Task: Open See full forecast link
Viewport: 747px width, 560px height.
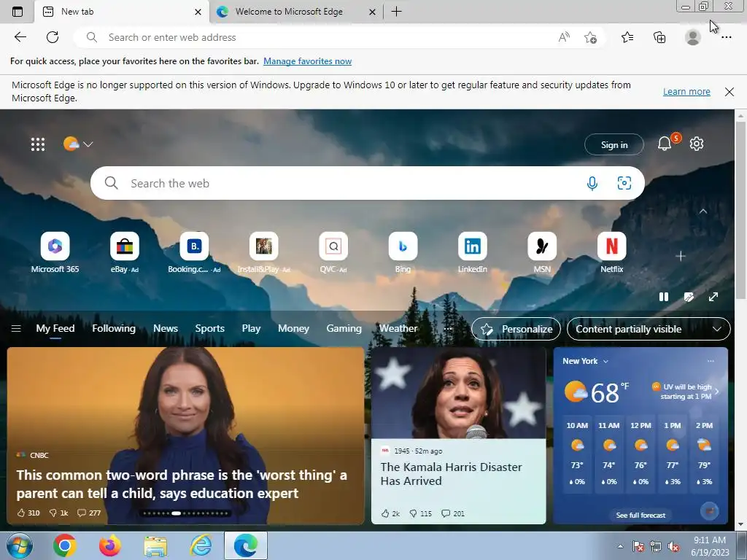Action: coord(640,516)
